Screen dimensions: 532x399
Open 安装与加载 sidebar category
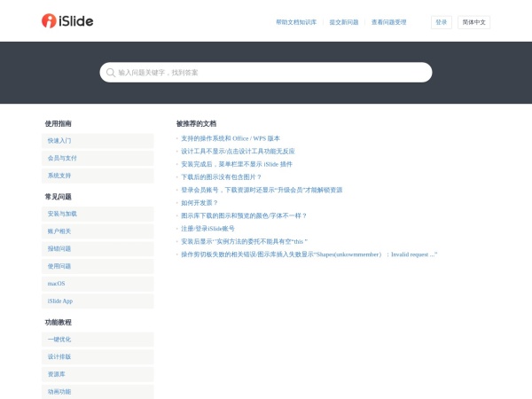98,214
